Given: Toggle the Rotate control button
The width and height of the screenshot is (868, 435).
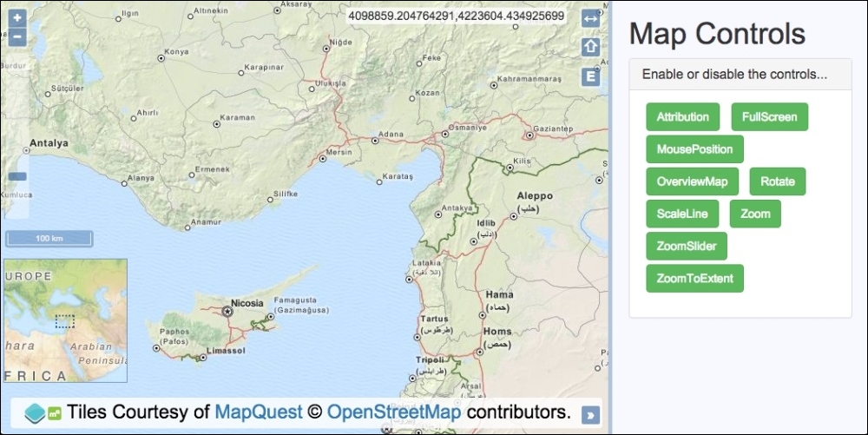Looking at the screenshot, I should coord(777,181).
